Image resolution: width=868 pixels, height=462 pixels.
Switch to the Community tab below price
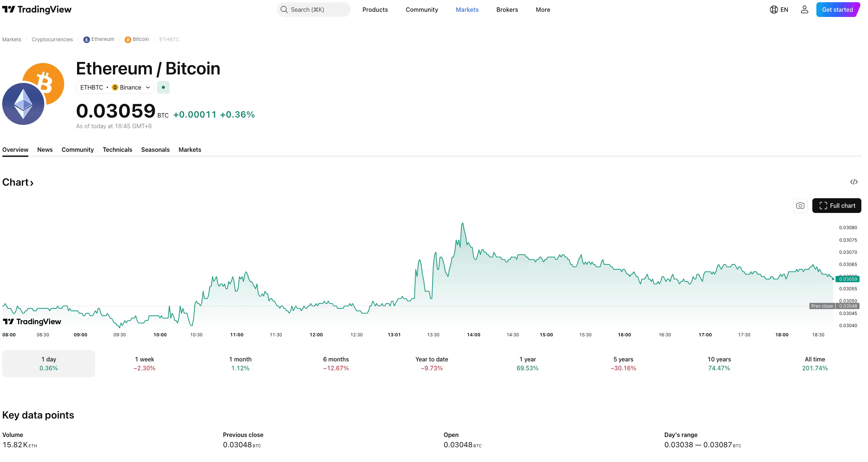(77, 150)
